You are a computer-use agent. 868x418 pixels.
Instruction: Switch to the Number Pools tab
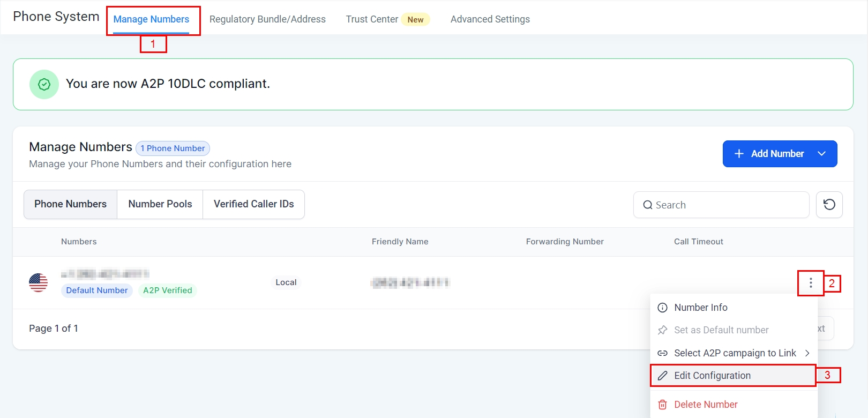[x=160, y=204]
